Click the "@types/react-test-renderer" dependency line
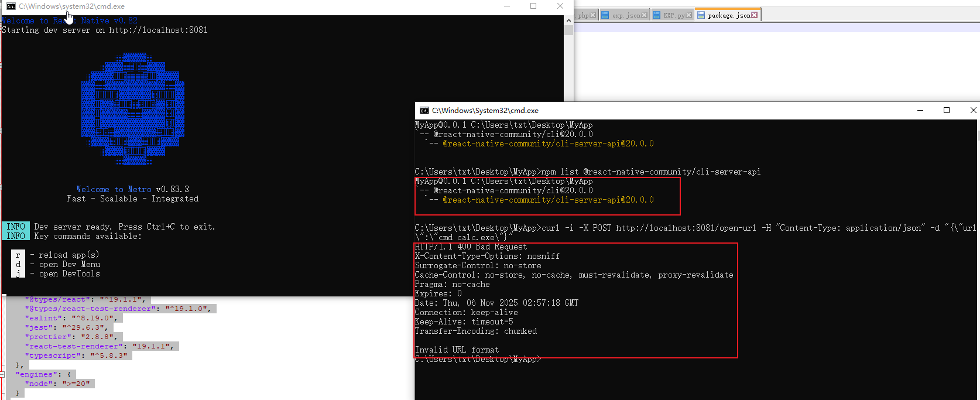 point(118,309)
